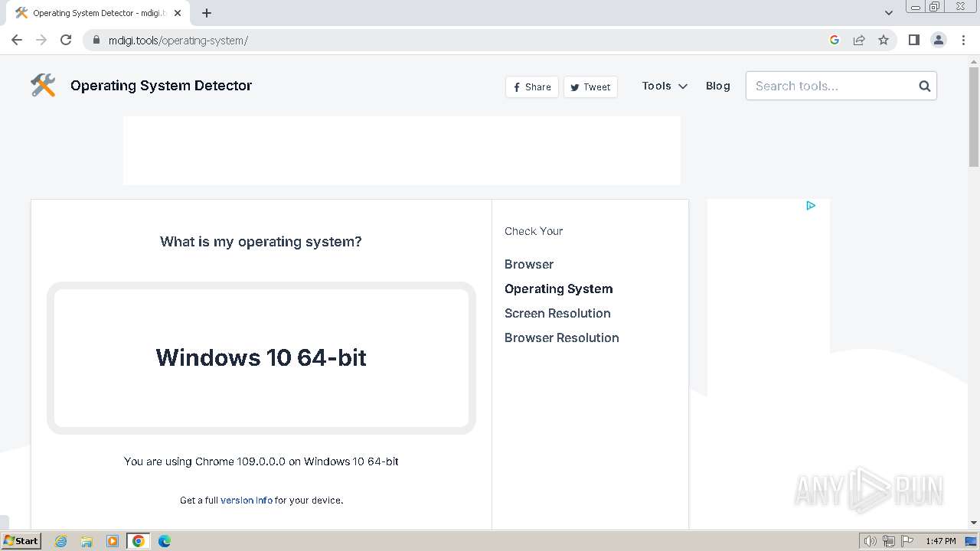Click the 'Check Your' sidebar heading
980x551 pixels.
tap(534, 231)
